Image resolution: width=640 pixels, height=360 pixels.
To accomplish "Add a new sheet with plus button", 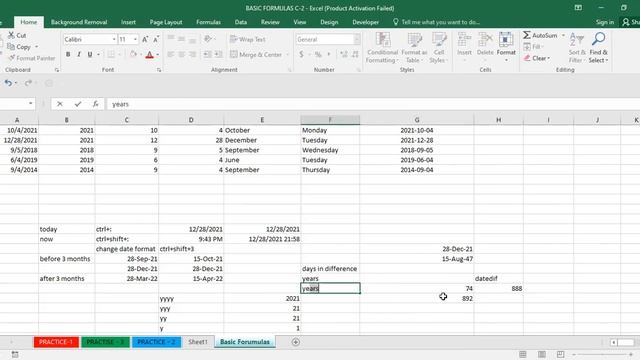I will click(x=296, y=342).
